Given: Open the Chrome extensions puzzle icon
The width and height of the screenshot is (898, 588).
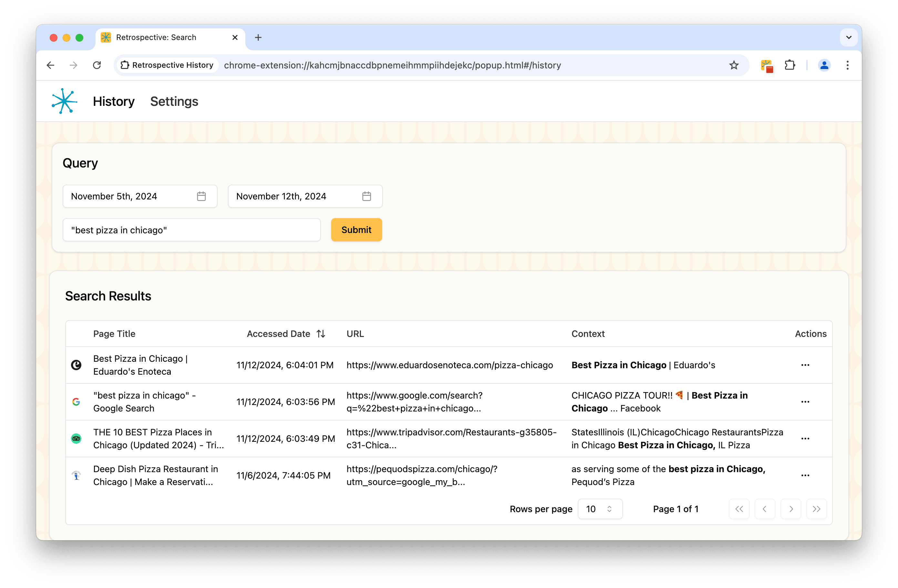Looking at the screenshot, I should 790,65.
